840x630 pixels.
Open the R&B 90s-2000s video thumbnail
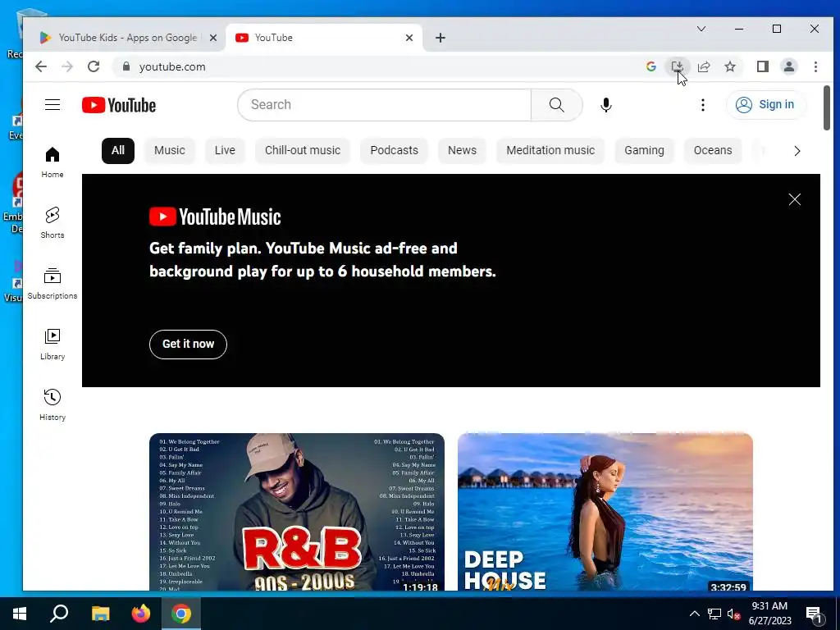[x=297, y=512]
